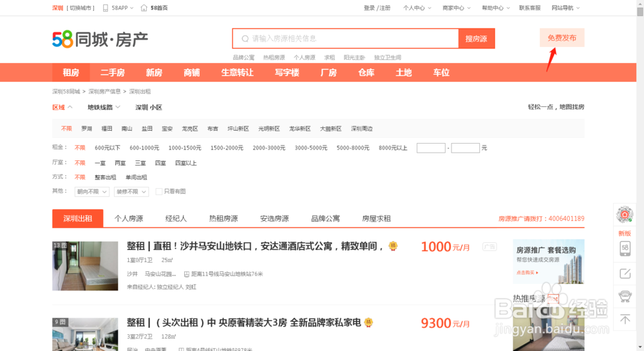This screenshot has width=644, height=351.
Task: Click the 登录 / 注册 link
Action: click(x=377, y=8)
